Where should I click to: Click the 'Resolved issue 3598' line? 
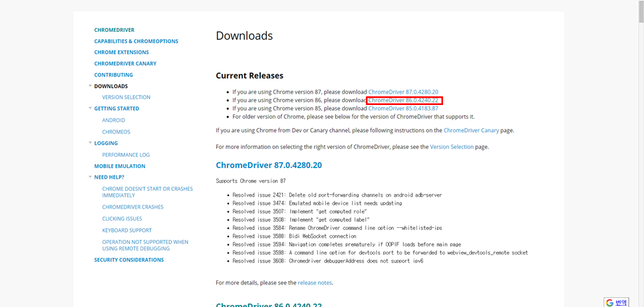381,253
